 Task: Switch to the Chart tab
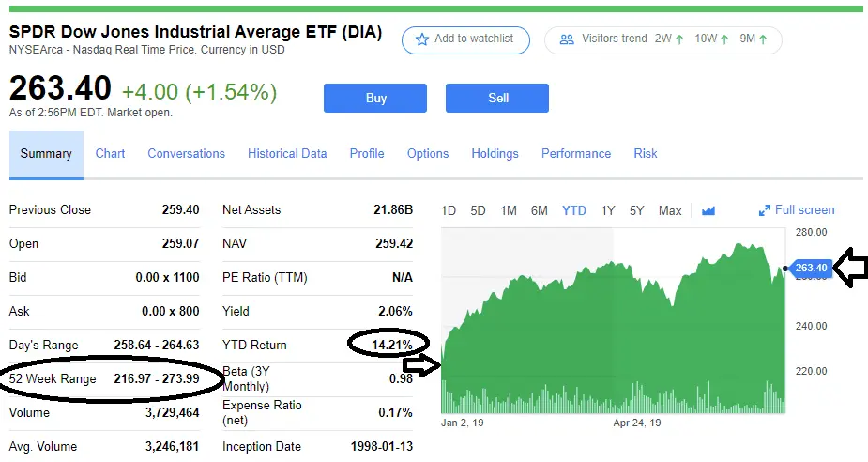pos(110,153)
